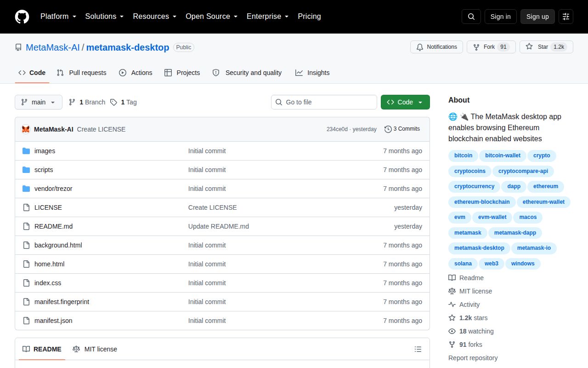Click the MetaMask fox avatar icon
Image resolution: width=588 pixels, height=368 pixels.
click(x=26, y=129)
